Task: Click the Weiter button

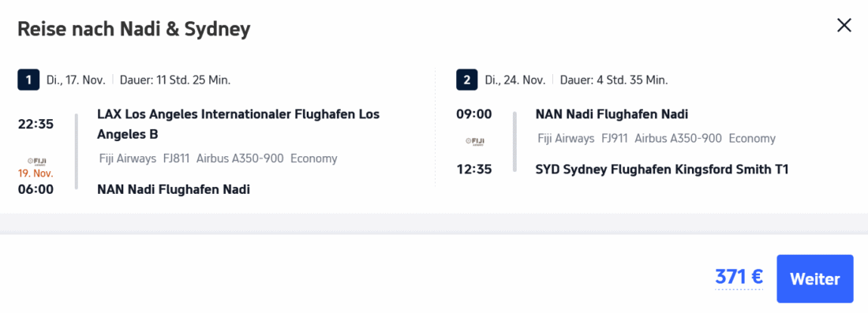Action: click(815, 279)
